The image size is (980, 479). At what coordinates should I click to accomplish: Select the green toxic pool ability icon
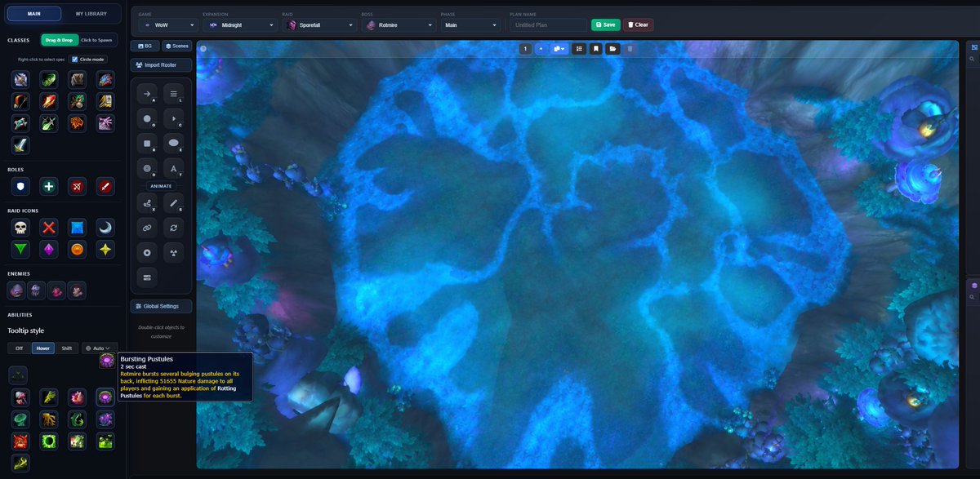tap(105, 441)
